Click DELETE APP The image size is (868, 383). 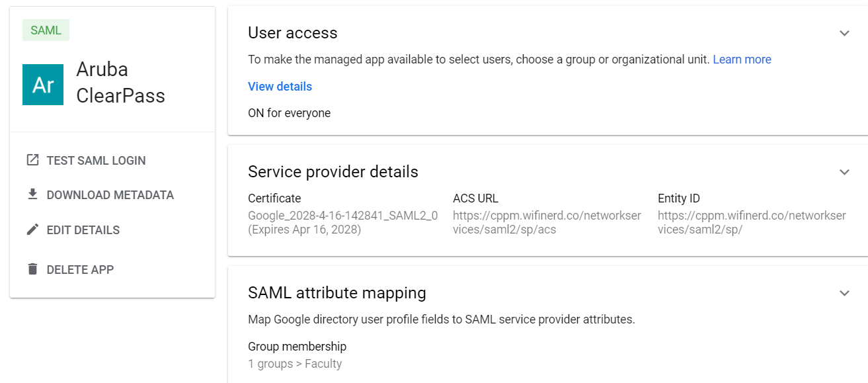tap(80, 270)
